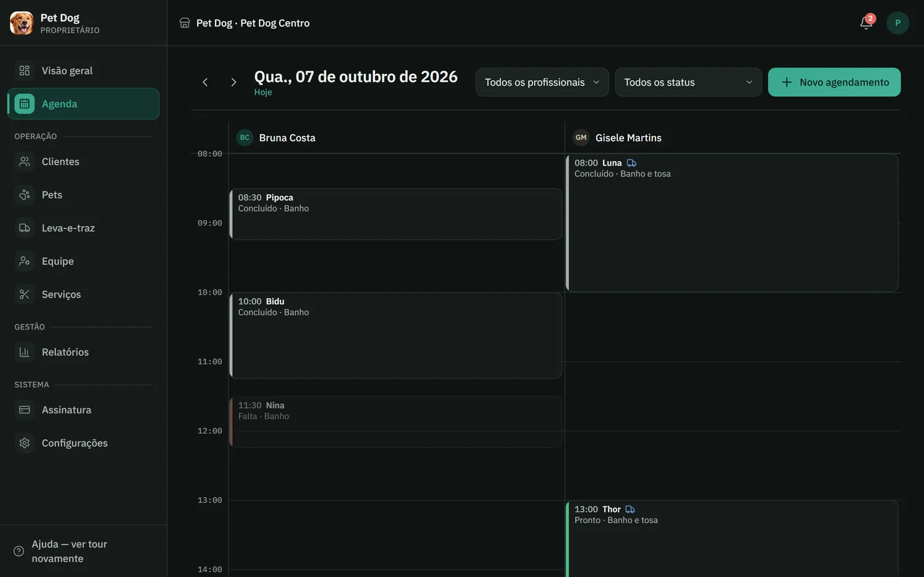Go to next day arrow

tap(233, 82)
